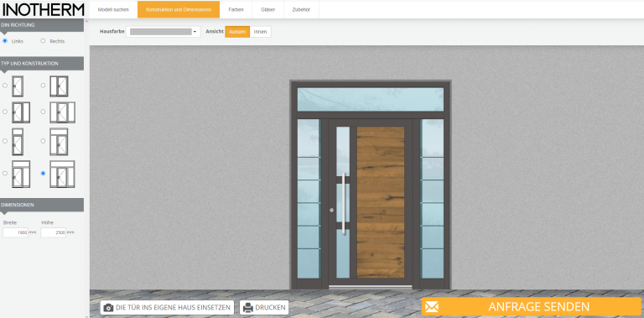Click the printer icon next to Drucken
The height and width of the screenshot is (318, 644).
click(x=248, y=308)
